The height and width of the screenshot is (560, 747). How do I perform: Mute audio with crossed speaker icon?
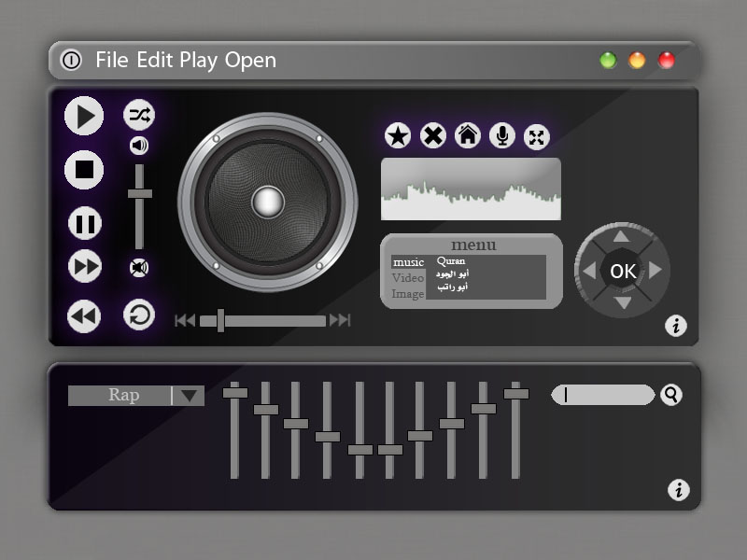pyautogui.click(x=139, y=268)
